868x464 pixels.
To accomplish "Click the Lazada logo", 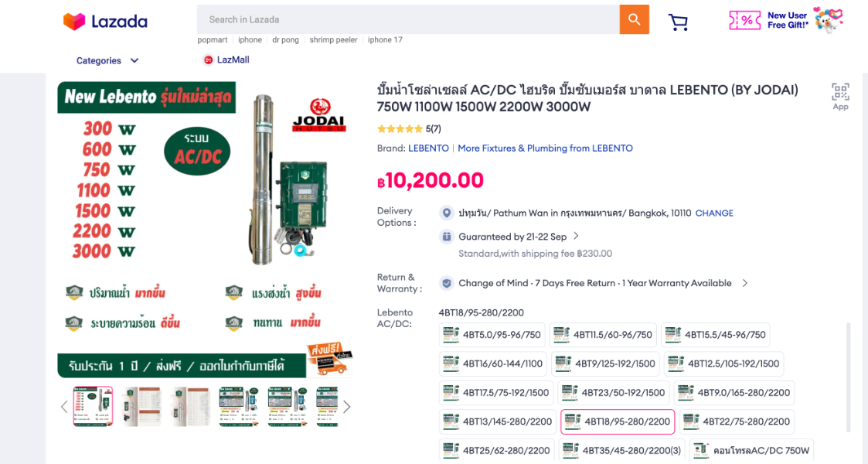I will pos(105,22).
